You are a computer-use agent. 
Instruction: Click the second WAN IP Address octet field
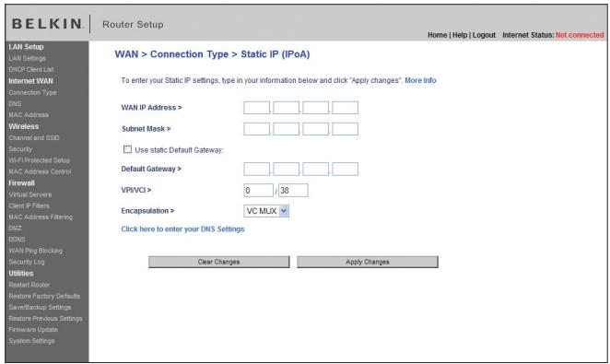[x=287, y=108]
